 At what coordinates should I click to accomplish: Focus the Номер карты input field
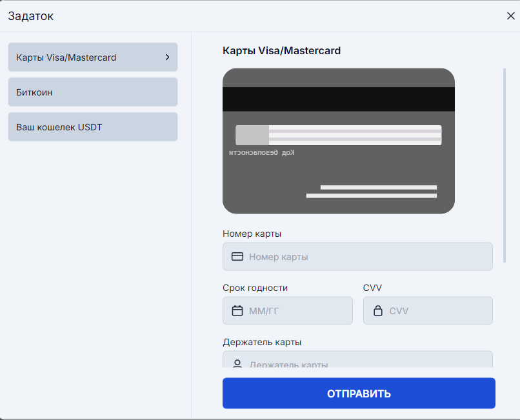(x=357, y=256)
